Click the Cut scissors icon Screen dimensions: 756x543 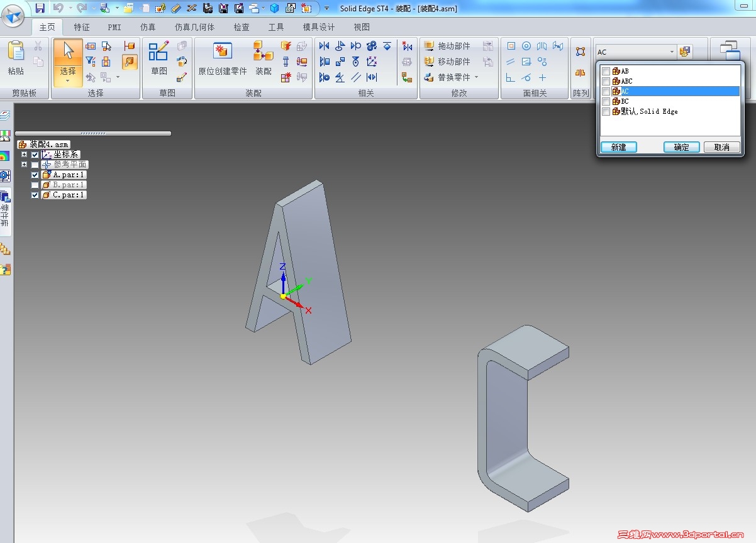tap(38, 46)
